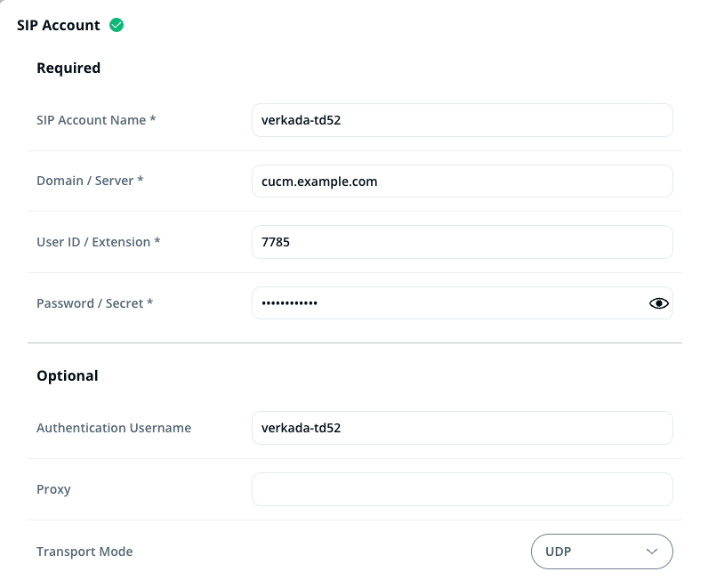Open the UDP Transport Mode dropdown
Viewport: 708px width, 588px height.
[601, 552]
